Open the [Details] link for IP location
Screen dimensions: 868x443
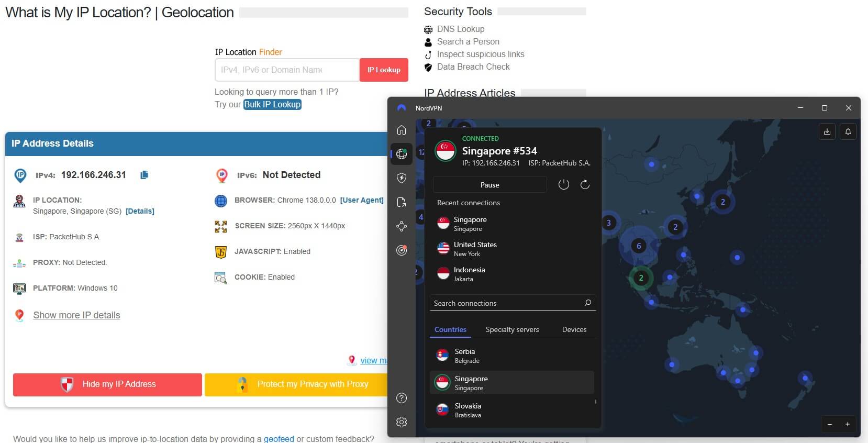tap(140, 211)
